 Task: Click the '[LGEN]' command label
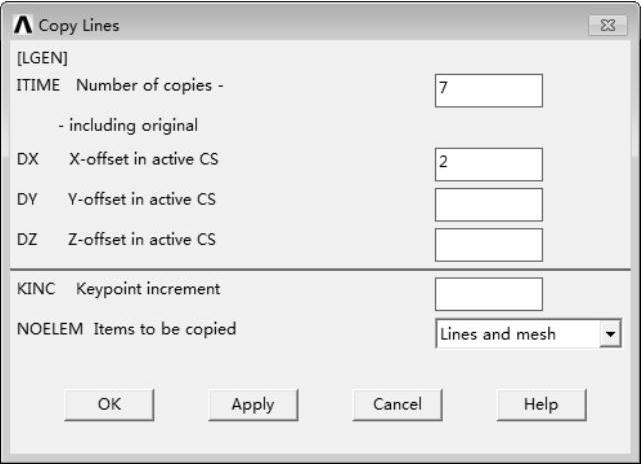[42, 58]
